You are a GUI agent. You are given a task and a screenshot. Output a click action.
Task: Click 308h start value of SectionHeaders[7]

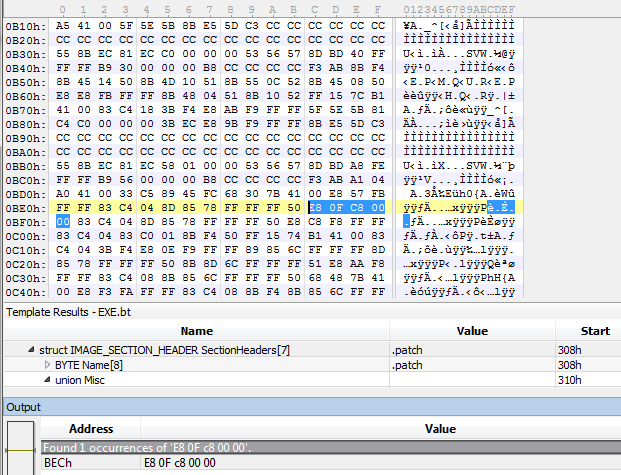570,350
